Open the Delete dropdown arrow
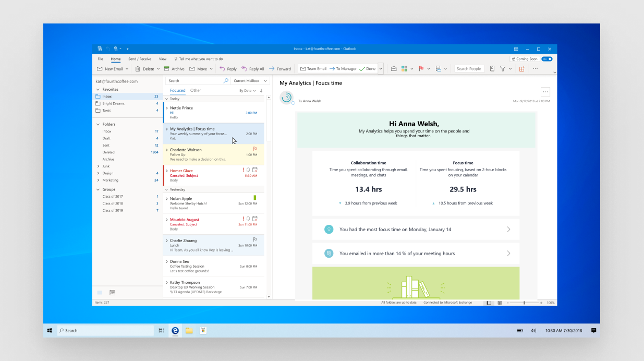This screenshot has width=644, height=361. (158, 69)
